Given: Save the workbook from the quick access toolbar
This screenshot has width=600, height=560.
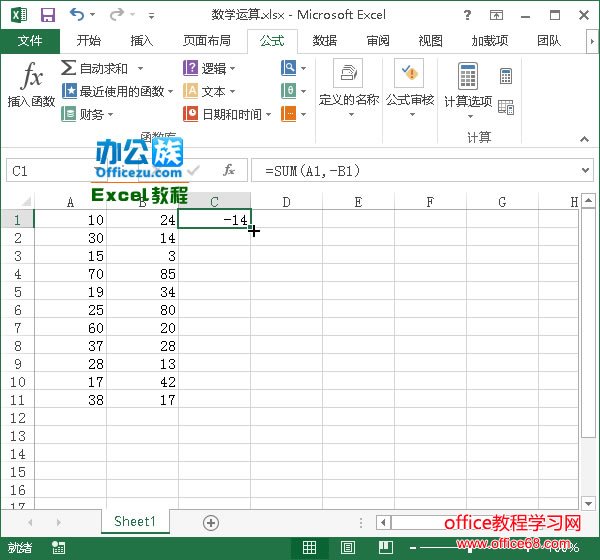Looking at the screenshot, I should point(47,15).
